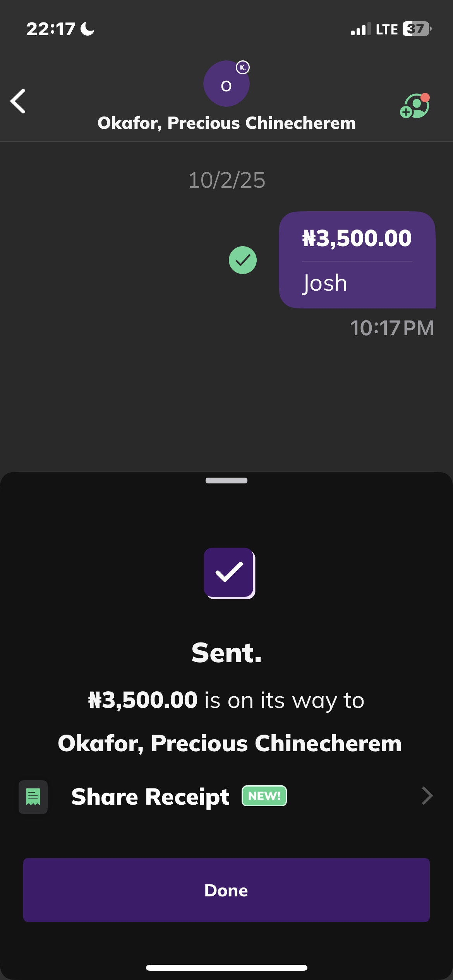The height and width of the screenshot is (980, 453).
Task: Tap the green NEW! badge
Action: [264, 796]
